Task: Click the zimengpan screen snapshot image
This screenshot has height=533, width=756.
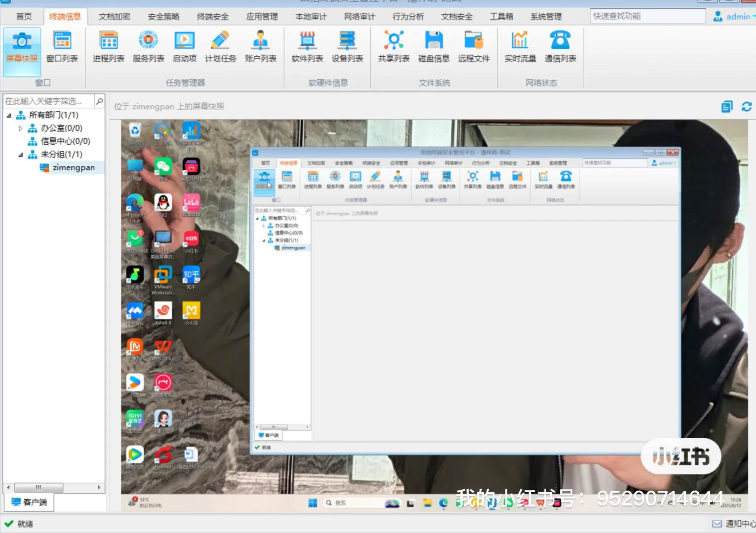Action: pos(435,315)
